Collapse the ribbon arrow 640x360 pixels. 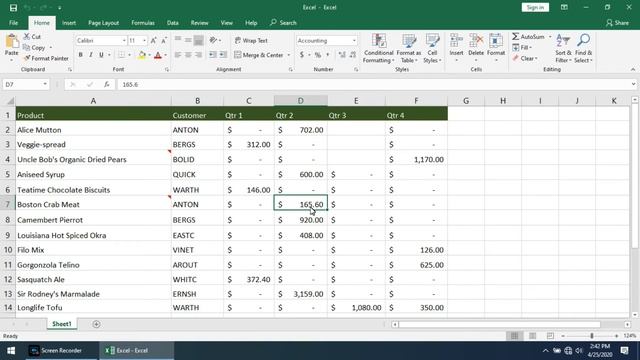click(x=633, y=70)
